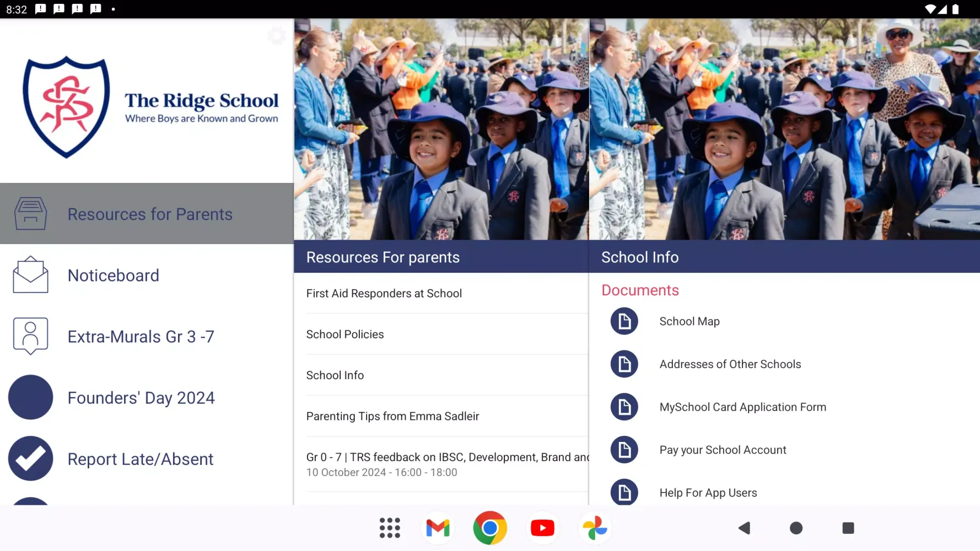Open the Pay your School Account link
This screenshot has width=980, height=551.
[x=723, y=450]
